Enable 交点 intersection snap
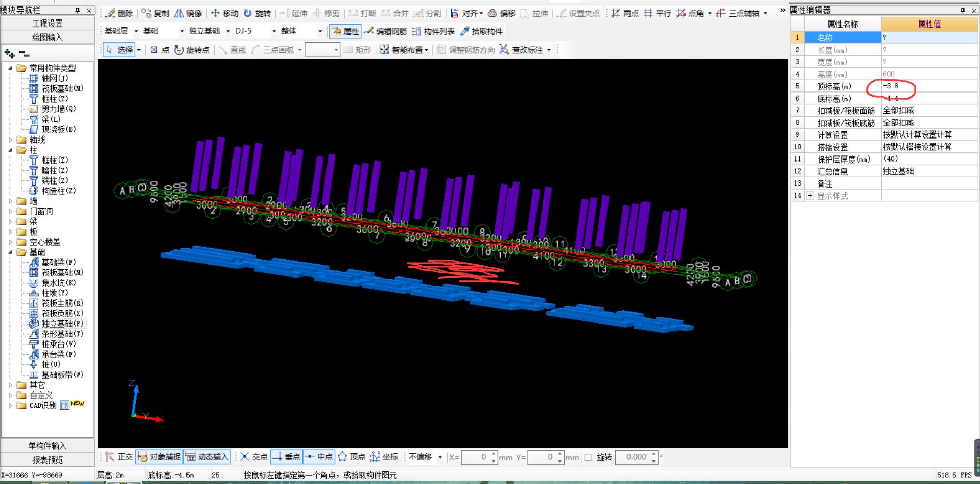Image resolution: width=980 pixels, height=484 pixels. point(253,457)
